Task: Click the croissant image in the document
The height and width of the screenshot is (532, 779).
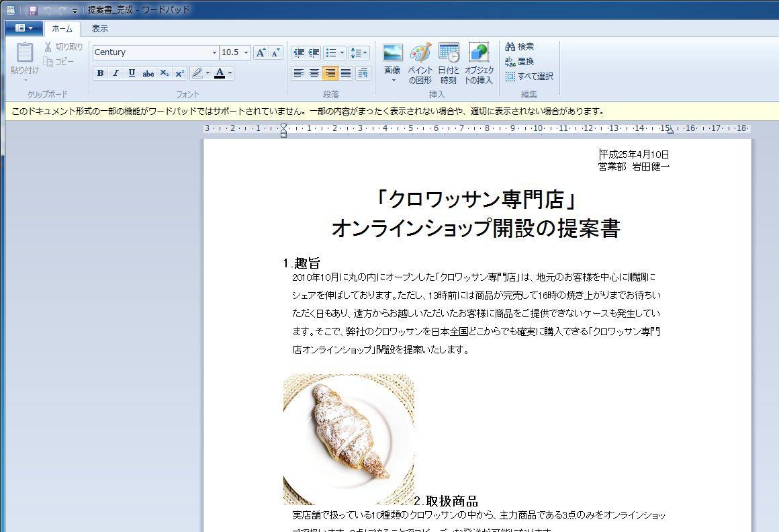Action: coord(349,439)
